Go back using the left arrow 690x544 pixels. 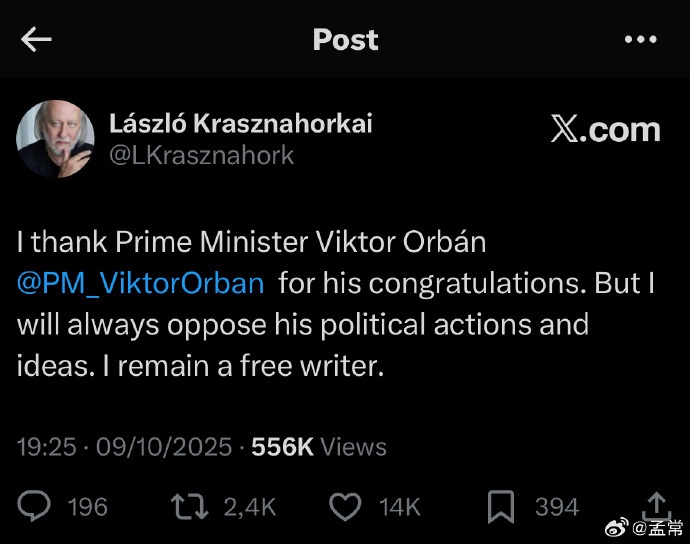[x=36, y=39]
